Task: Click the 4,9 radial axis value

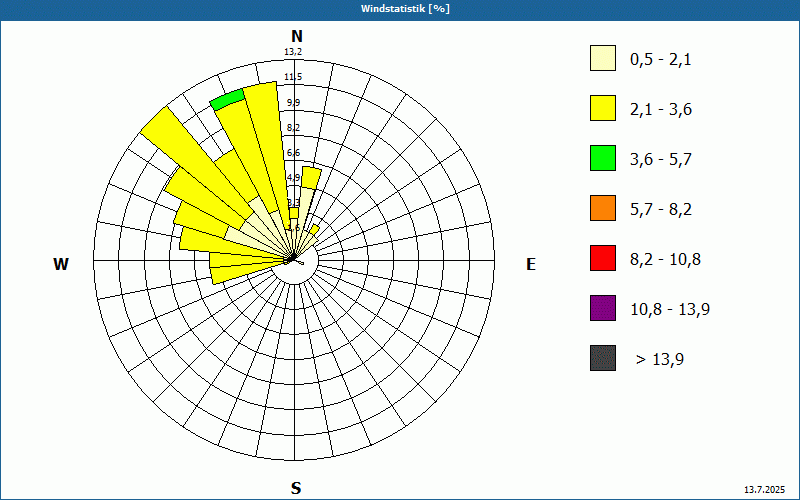Action: coord(293,178)
